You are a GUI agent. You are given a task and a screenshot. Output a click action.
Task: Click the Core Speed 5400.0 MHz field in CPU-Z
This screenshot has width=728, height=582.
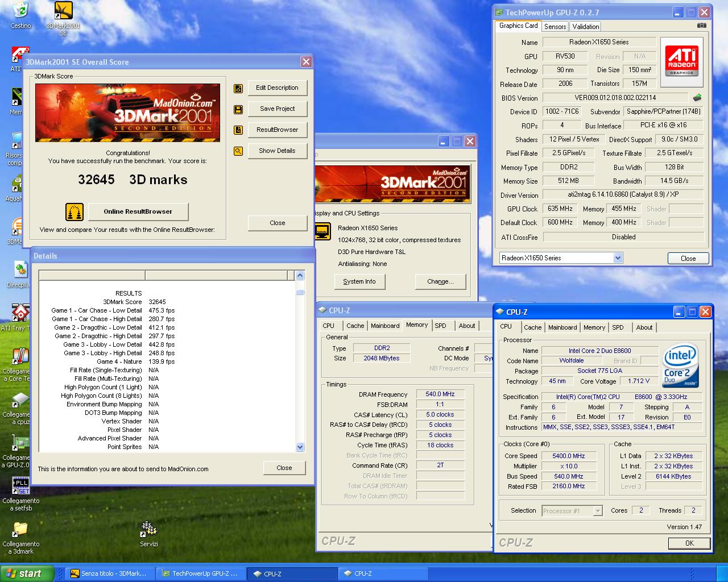pos(569,456)
